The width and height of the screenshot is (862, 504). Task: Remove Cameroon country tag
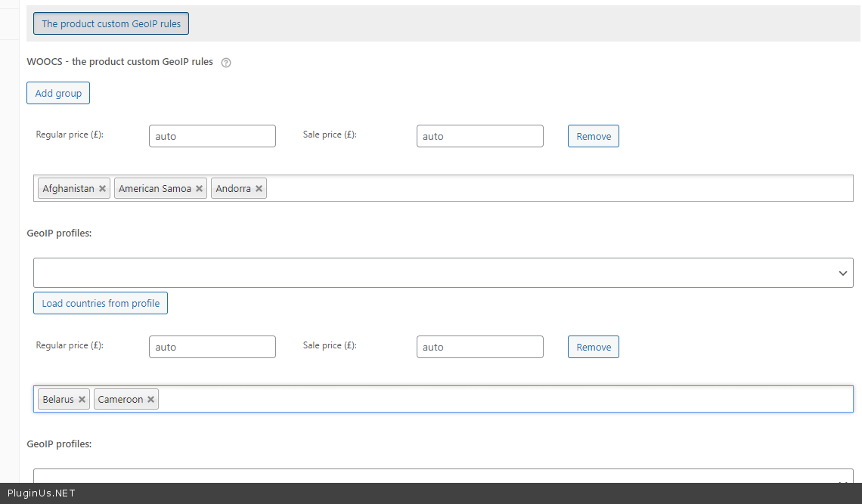(x=150, y=400)
